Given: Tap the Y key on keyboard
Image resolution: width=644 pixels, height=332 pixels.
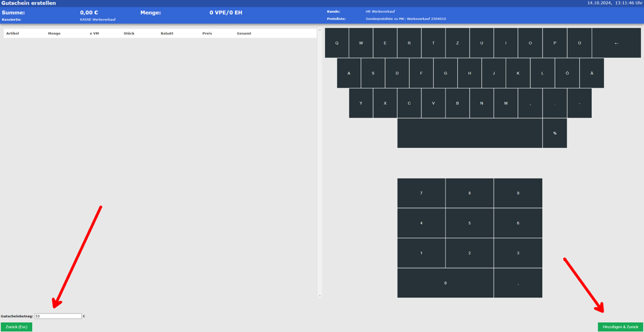Looking at the screenshot, I should [x=361, y=103].
